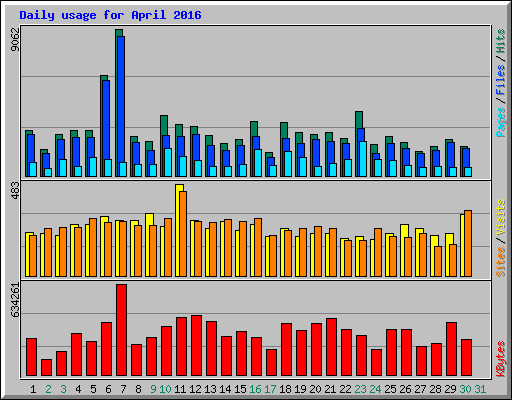Click the Sites legend label
Screen dimensions: 512x400
click(x=501, y=262)
